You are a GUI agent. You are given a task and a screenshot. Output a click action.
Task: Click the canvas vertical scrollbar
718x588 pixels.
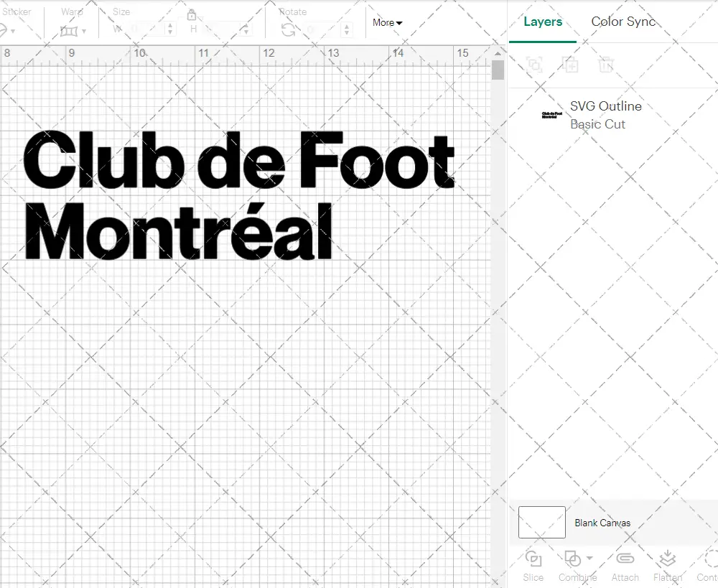click(497, 70)
